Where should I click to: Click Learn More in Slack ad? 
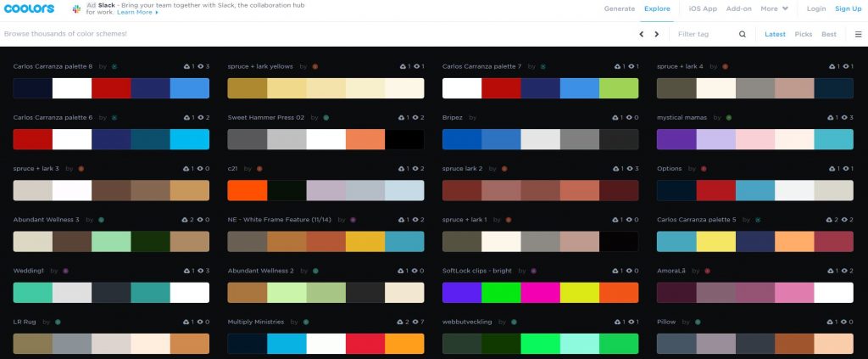(x=137, y=12)
